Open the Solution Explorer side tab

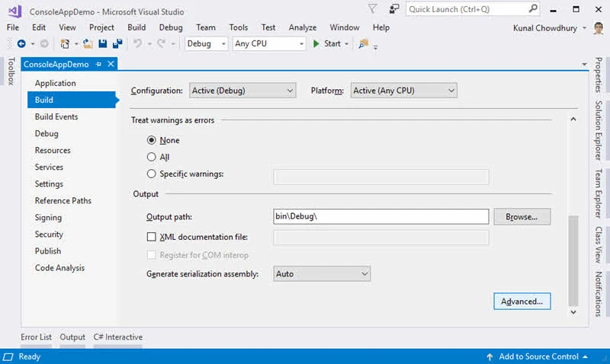coord(599,130)
